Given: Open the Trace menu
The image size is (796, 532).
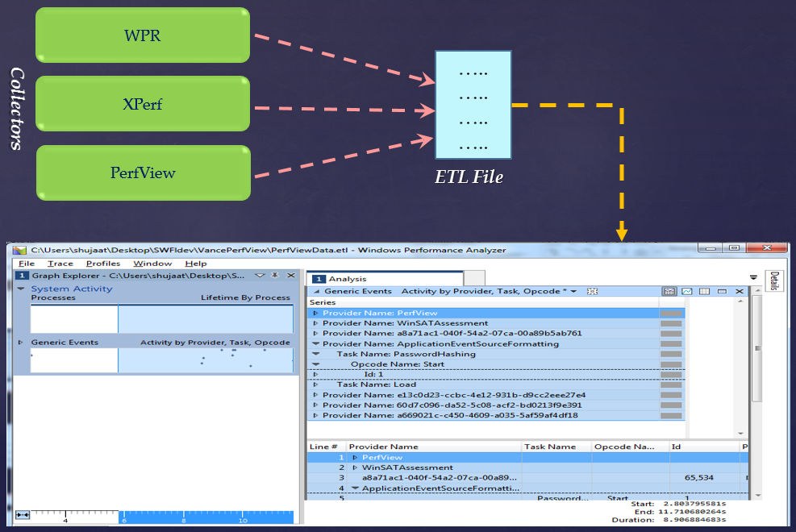Looking at the screenshot, I should pyautogui.click(x=59, y=264).
